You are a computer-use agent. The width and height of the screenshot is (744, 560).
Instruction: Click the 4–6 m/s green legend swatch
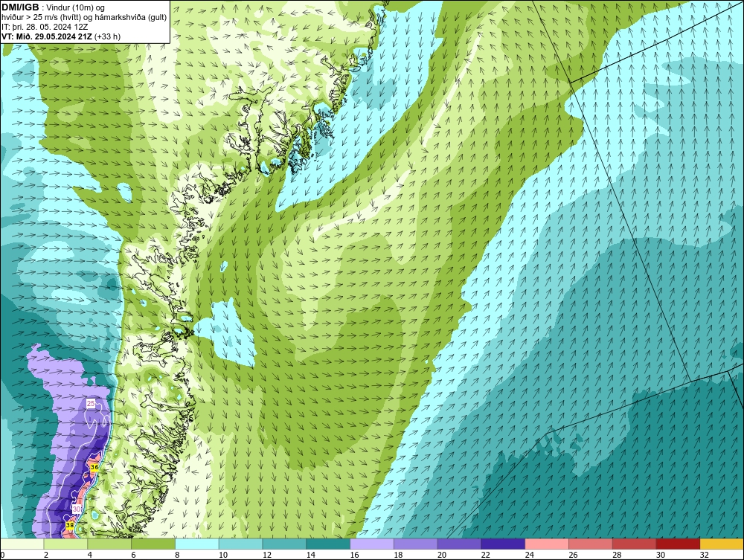pos(109,544)
